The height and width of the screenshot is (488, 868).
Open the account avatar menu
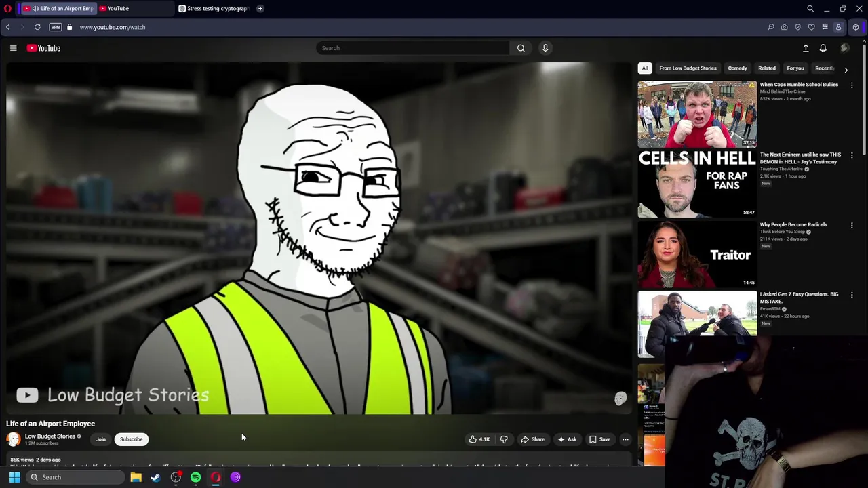click(844, 48)
